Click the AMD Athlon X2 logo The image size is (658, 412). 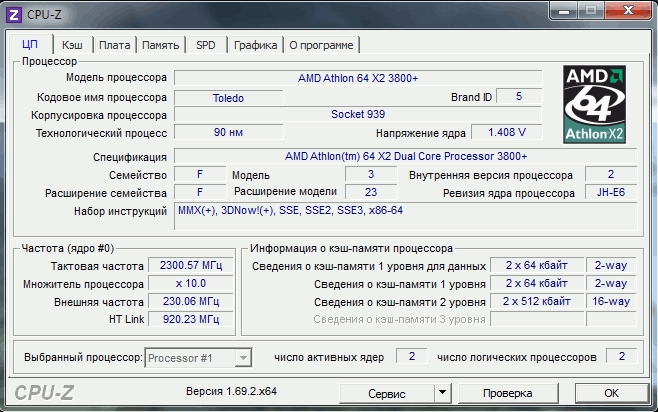pos(594,104)
